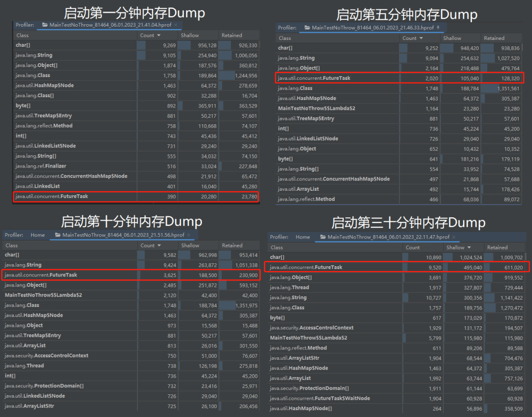The width and height of the screenshot is (532, 417).
Task: Select java.security.AccessControlContext row with count 750
Action: pyautogui.click(x=131, y=356)
